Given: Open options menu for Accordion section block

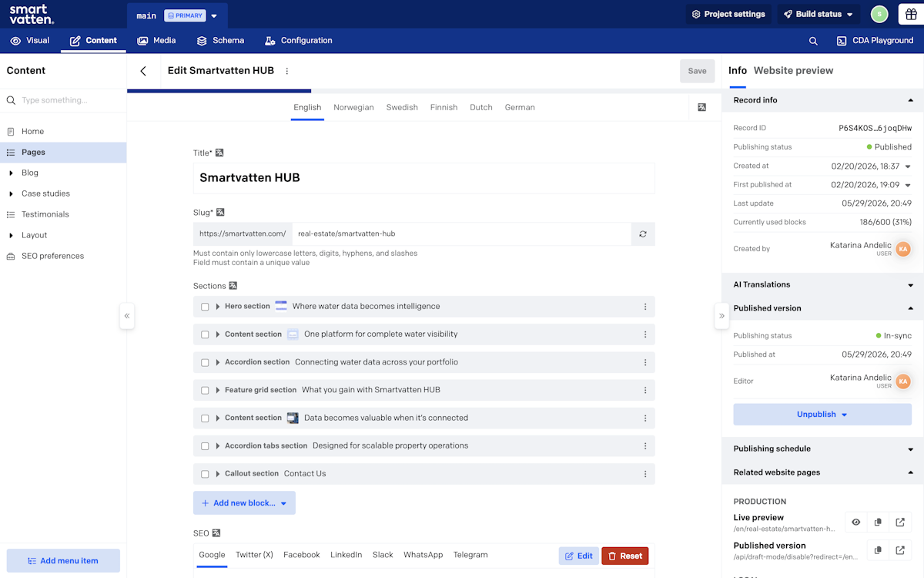Looking at the screenshot, I should coord(645,362).
